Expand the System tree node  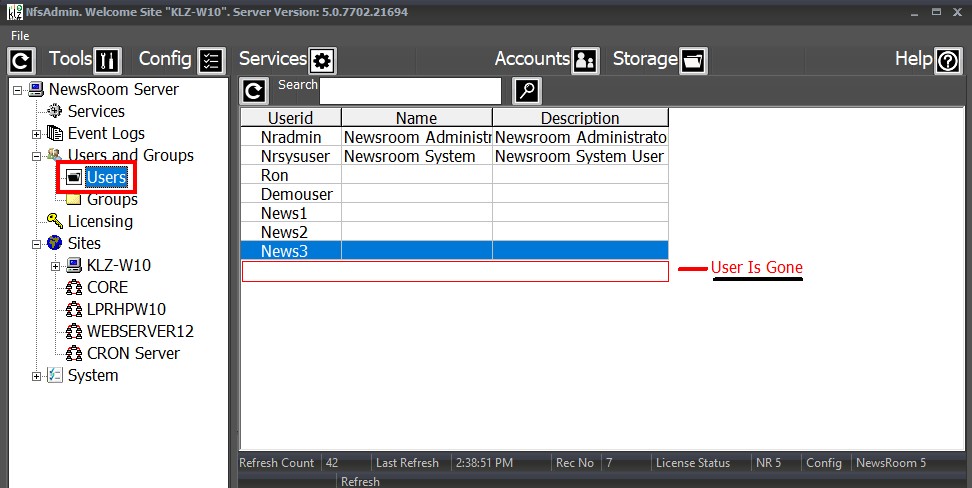[x=37, y=376]
